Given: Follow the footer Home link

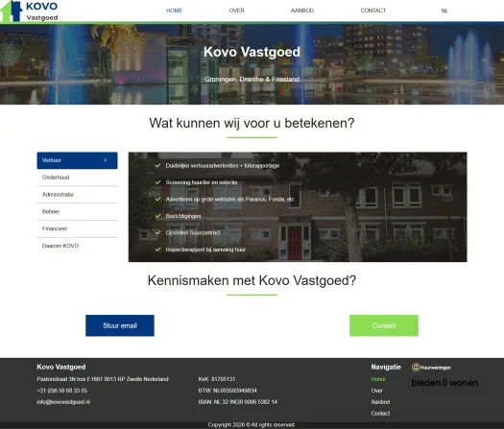Looking at the screenshot, I should [x=378, y=379].
